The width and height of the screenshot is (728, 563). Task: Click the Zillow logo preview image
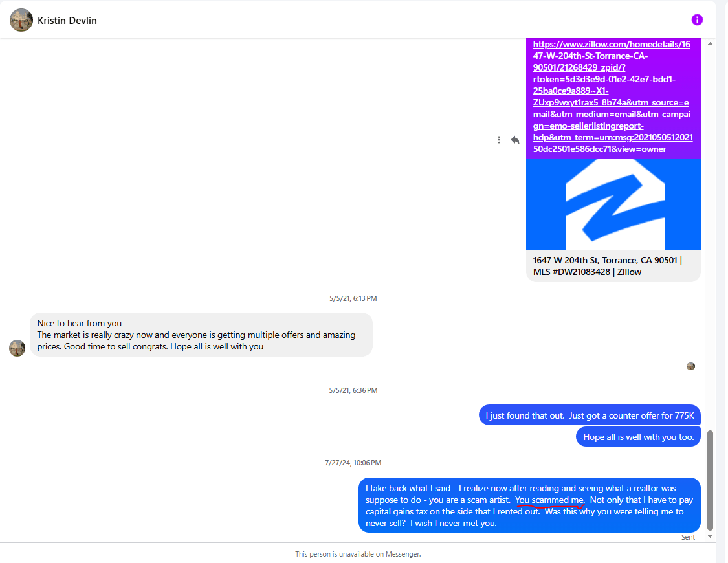point(613,204)
